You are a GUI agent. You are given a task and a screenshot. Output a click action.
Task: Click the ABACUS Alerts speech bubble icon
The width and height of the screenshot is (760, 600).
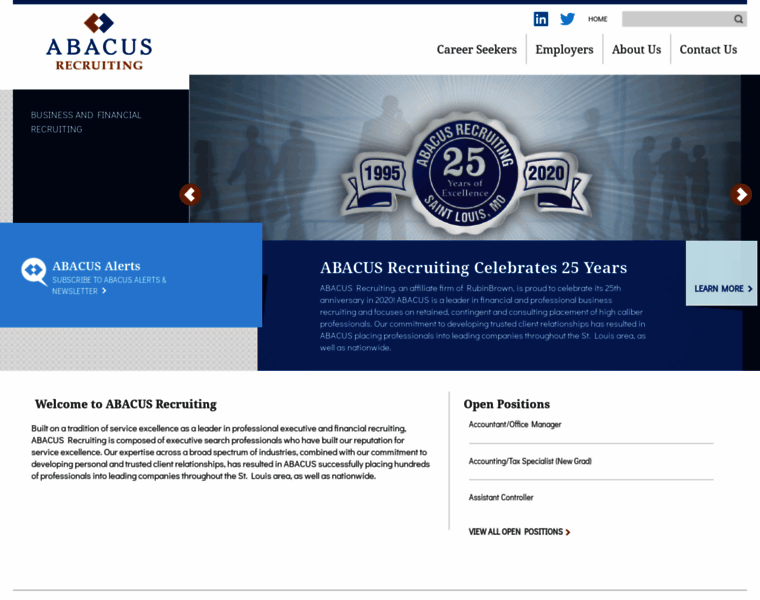point(34,271)
